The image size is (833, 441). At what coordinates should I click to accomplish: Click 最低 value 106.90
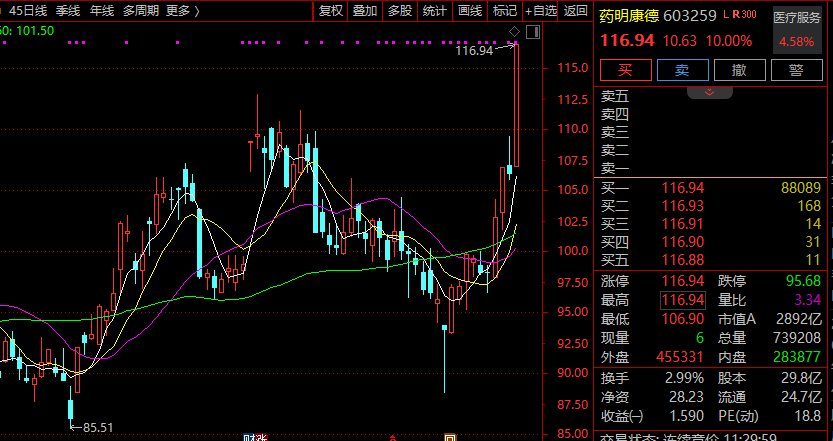click(x=683, y=319)
